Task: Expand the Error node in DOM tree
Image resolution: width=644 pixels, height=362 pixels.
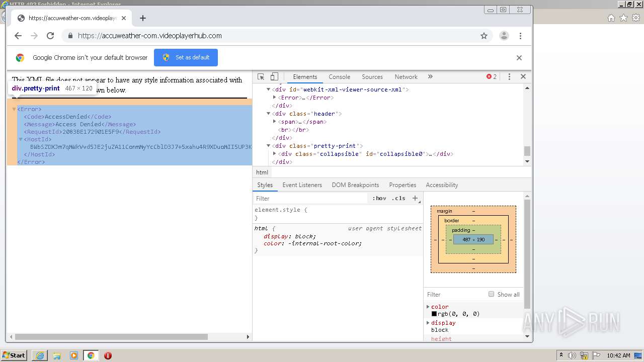Action: 275,98
